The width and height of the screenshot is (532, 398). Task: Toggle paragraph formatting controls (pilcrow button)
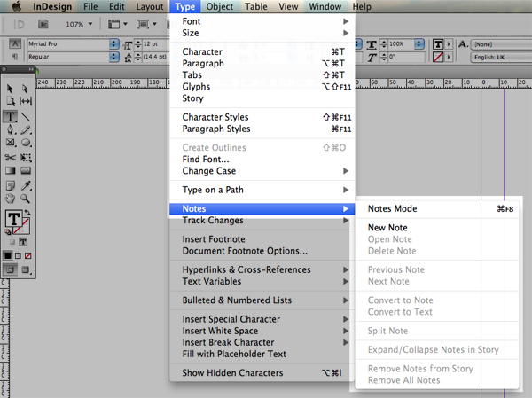coord(14,57)
